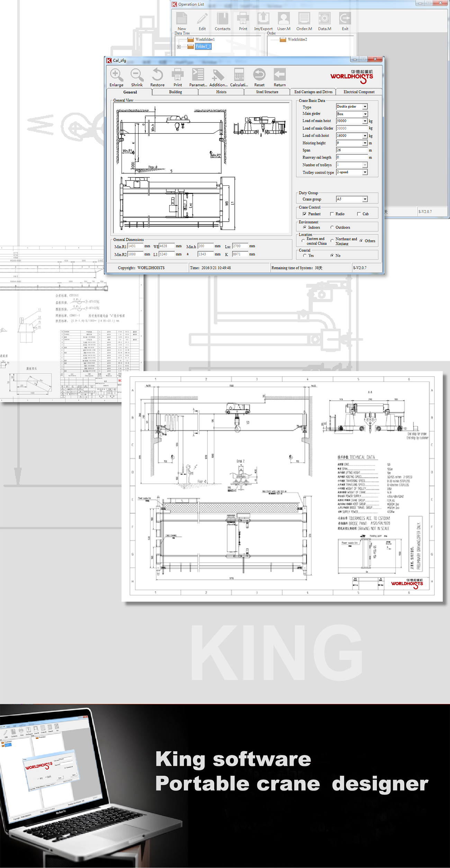The height and width of the screenshot is (868, 450).
Task: Switch to the Hoists tab
Action: [x=221, y=92]
